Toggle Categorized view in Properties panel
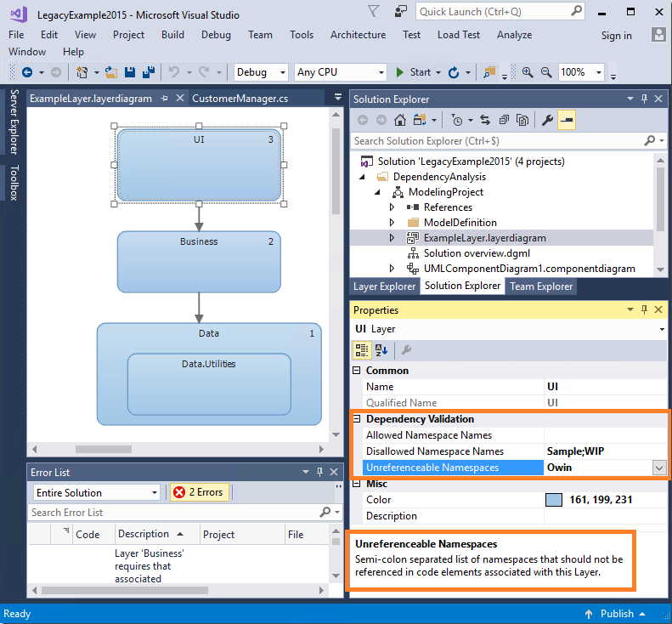672x624 pixels. 361,349
